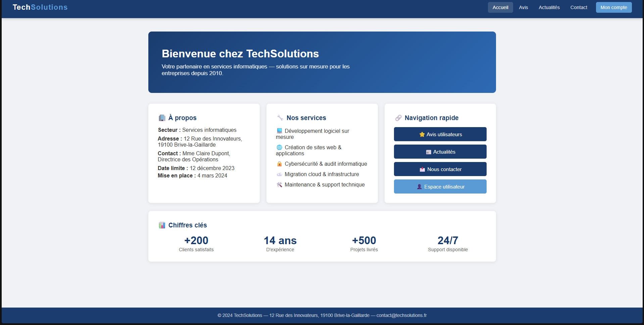Viewport: 644px width, 325px height.
Task: Click the cloud icon next to Migration cloud
Action: [x=279, y=174]
